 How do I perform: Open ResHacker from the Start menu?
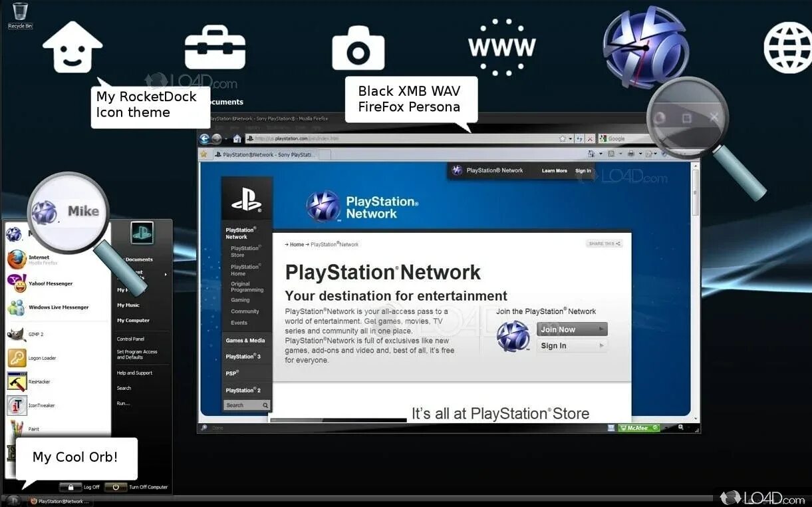[39, 381]
